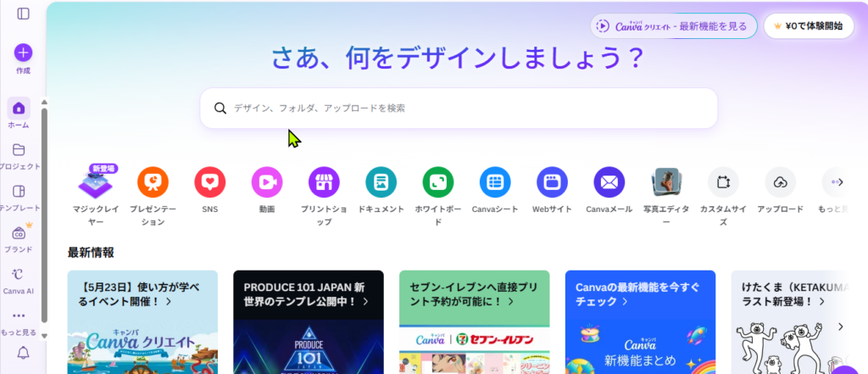Open PRODUCE 101 JAPAN template card
Screen dimensions: 868x374
[309, 322]
